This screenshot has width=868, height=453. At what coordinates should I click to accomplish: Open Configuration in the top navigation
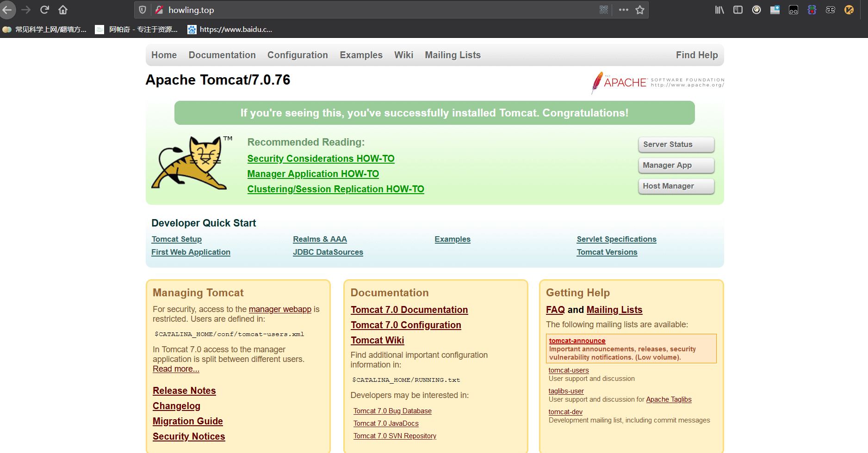pyautogui.click(x=298, y=55)
